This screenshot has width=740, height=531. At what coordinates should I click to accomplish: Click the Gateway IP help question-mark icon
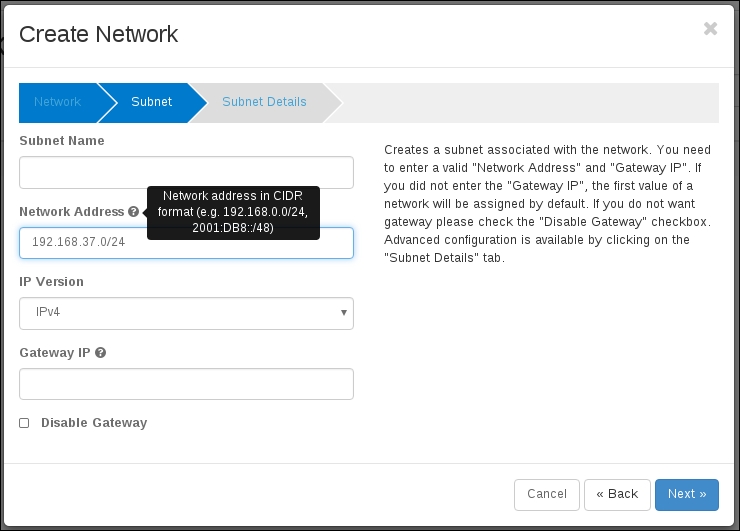(101, 353)
